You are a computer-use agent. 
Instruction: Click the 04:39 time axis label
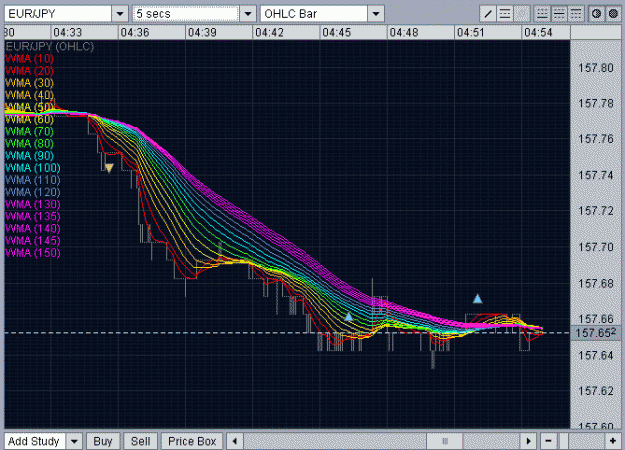click(202, 33)
